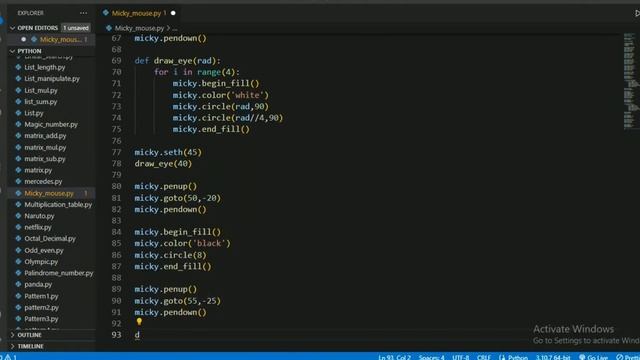Open matrix_add.py in the explorer
Image resolution: width=640 pixels, height=360 pixels.
pos(45,136)
